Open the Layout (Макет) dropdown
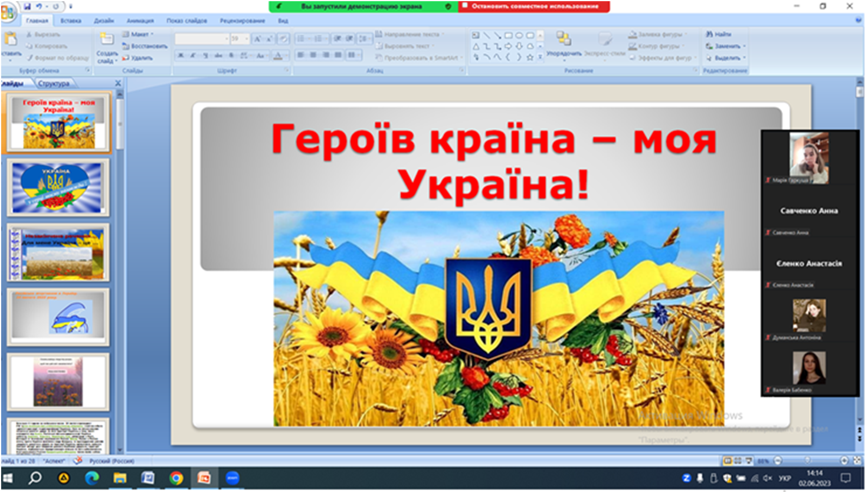The image size is (868, 493). (138, 34)
